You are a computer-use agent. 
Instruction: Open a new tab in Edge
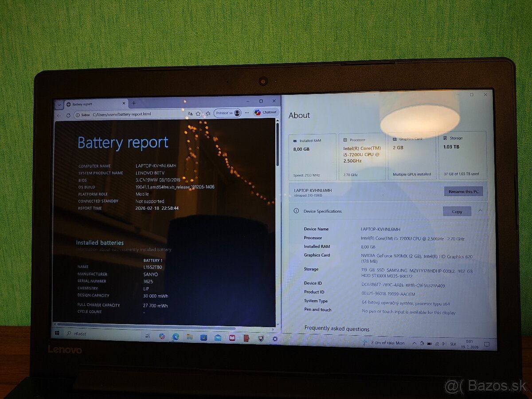pyautogui.click(x=133, y=103)
